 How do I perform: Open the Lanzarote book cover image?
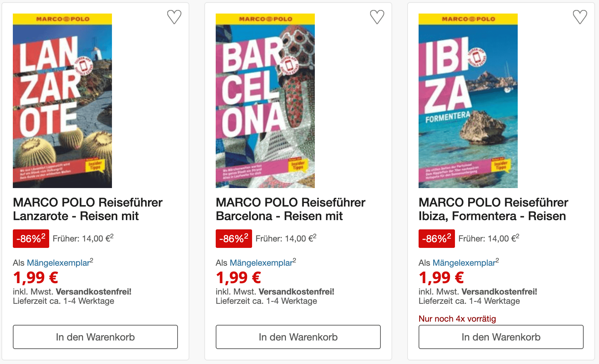point(62,101)
